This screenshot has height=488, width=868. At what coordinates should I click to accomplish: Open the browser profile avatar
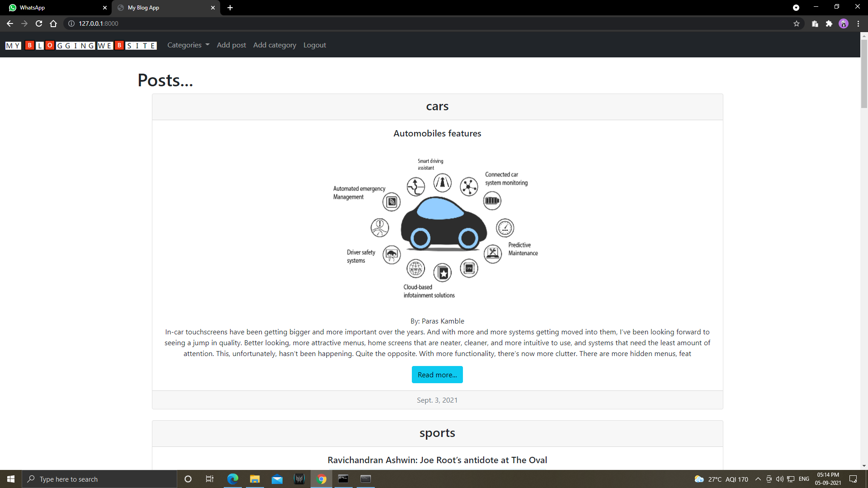[844, 23]
